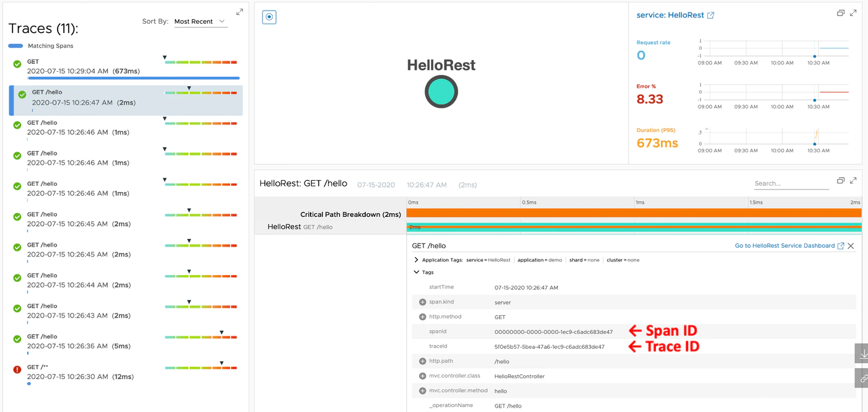Close the GET /hello span details
The height and width of the screenshot is (412, 868).
(851, 246)
